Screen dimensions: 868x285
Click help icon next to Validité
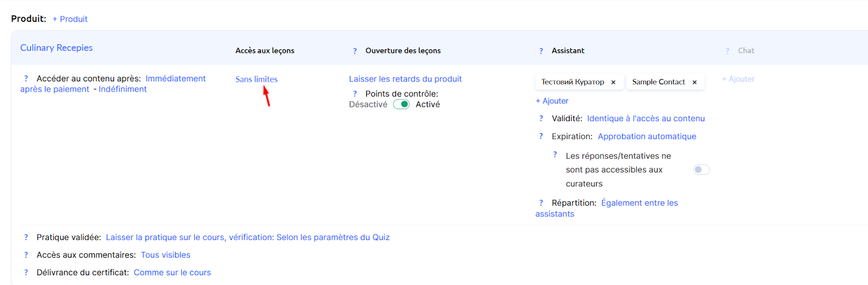click(x=541, y=118)
